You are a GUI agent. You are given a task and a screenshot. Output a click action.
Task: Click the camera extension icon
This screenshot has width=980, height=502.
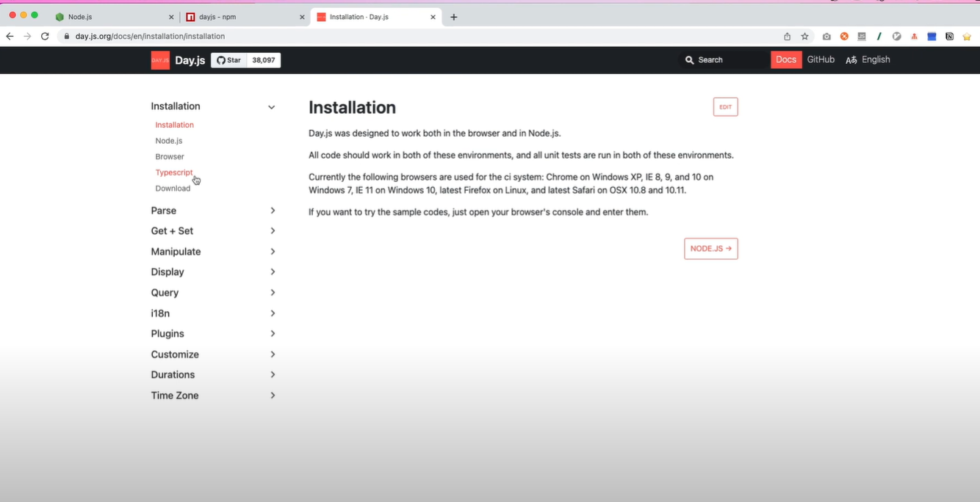[826, 36]
